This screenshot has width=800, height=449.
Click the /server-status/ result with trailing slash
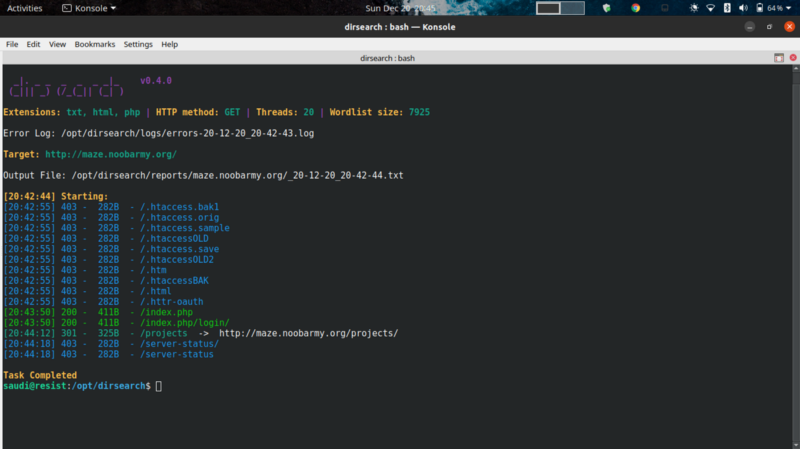click(x=179, y=344)
